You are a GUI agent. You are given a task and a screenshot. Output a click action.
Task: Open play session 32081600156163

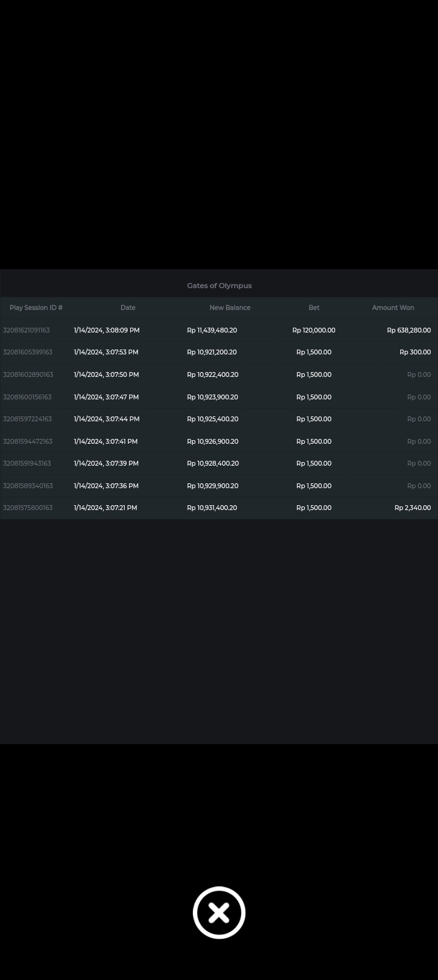click(27, 397)
